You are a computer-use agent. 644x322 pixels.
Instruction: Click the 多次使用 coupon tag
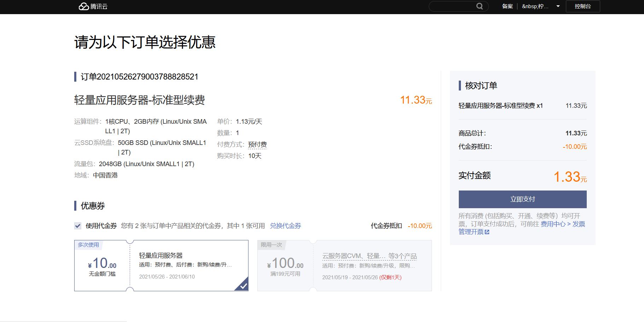pyautogui.click(x=88, y=245)
